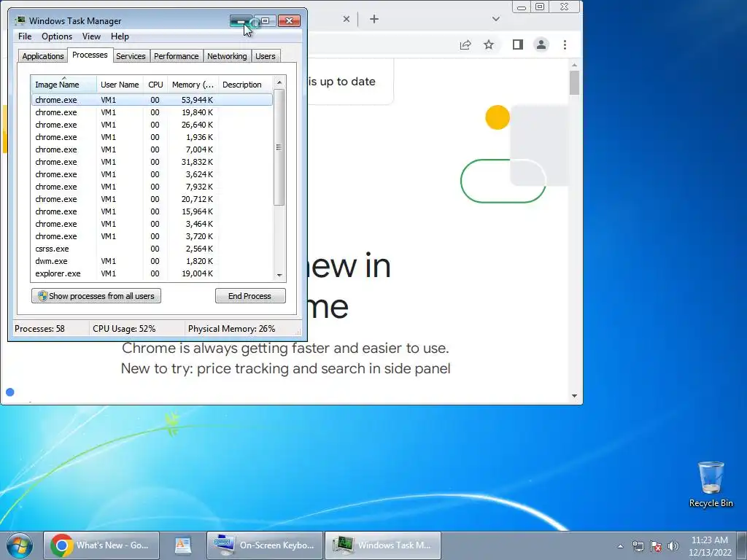
Task: Expand Chrome tab search chevron
Action: click(x=496, y=19)
